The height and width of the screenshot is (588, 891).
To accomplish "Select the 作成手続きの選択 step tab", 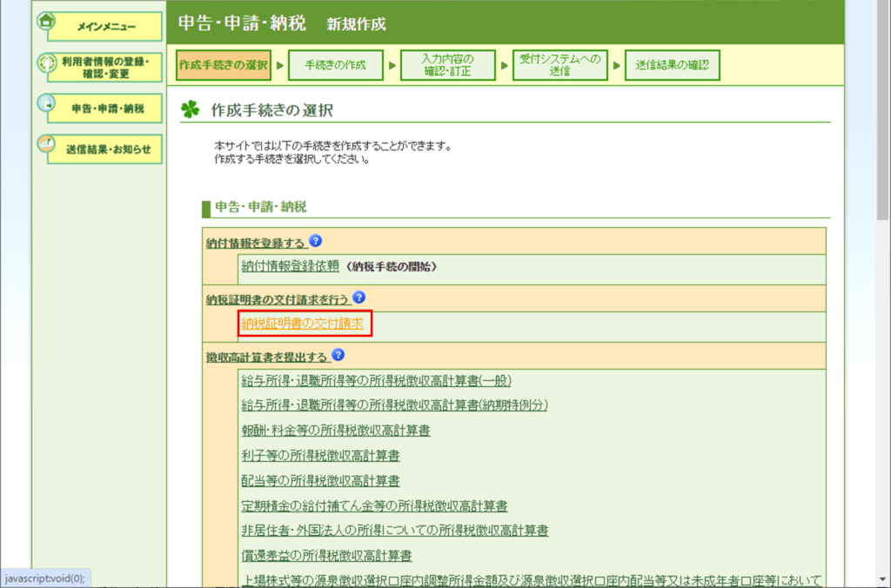I will click(x=223, y=65).
